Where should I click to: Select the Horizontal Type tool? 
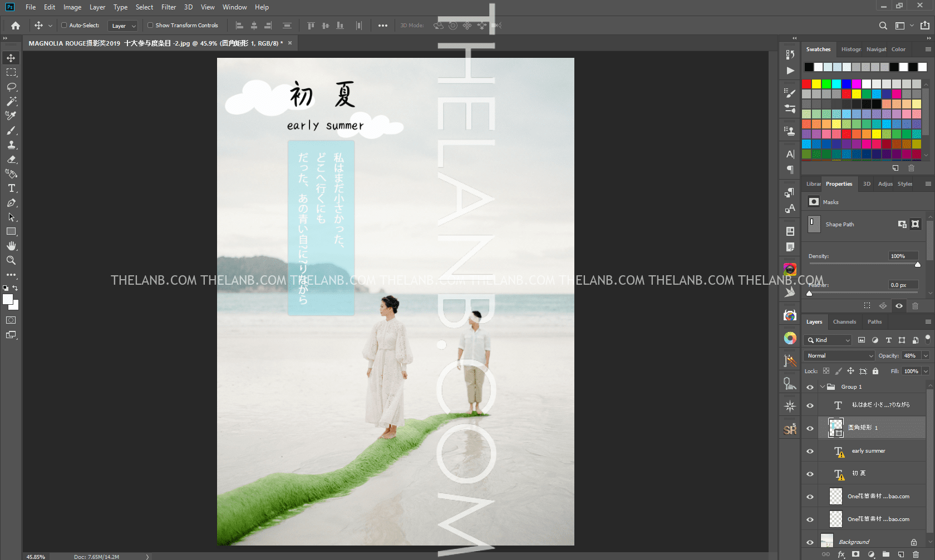click(11, 189)
